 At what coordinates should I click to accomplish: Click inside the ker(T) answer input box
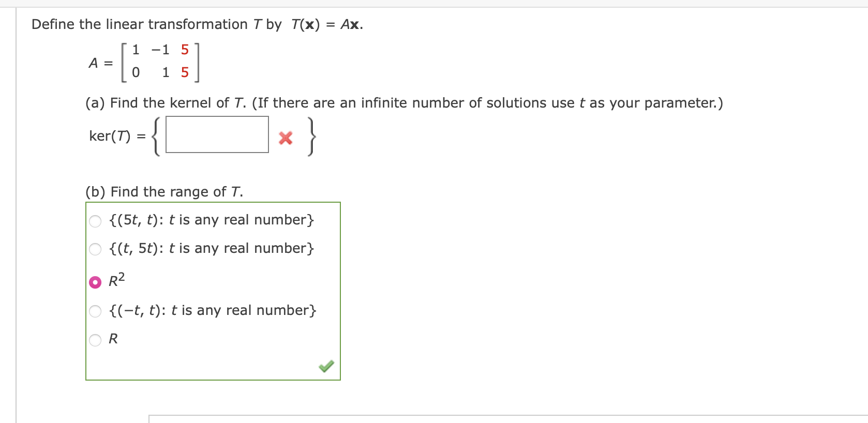click(x=217, y=135)
